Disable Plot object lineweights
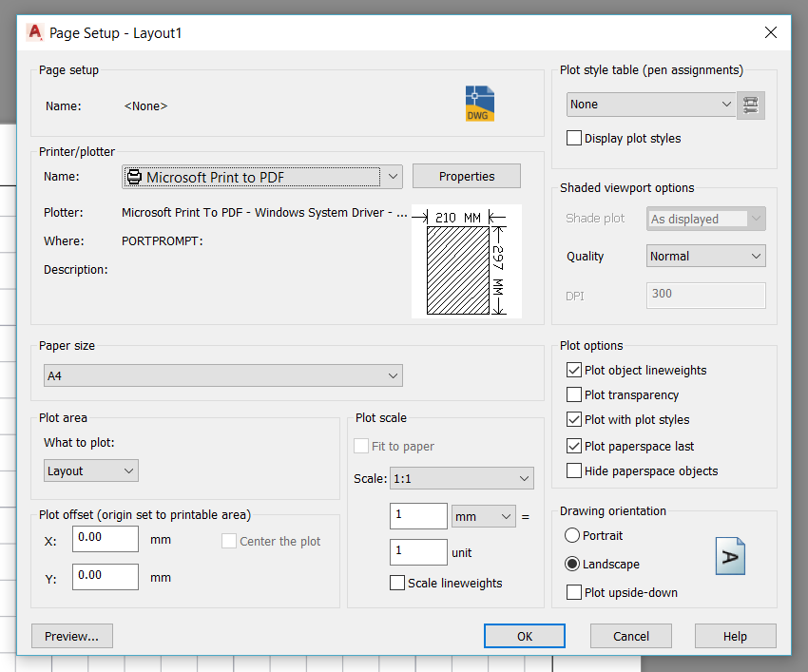Screen dimensions: 808x672 (574, 370)
